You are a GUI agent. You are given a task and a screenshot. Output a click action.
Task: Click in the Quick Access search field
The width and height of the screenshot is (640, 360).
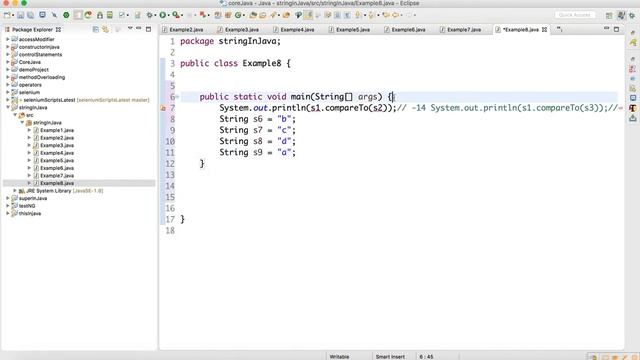[575, 15]
